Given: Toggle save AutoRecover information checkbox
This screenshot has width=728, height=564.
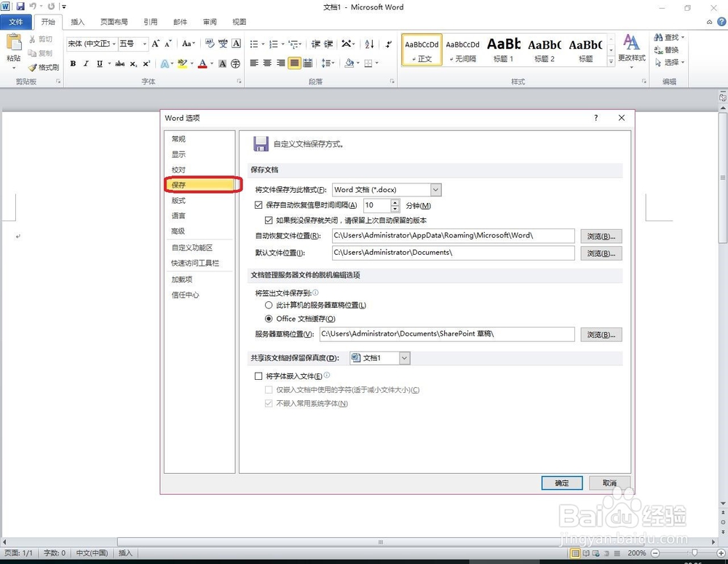Looking at the screenshot, I should (x=258, y=204).
